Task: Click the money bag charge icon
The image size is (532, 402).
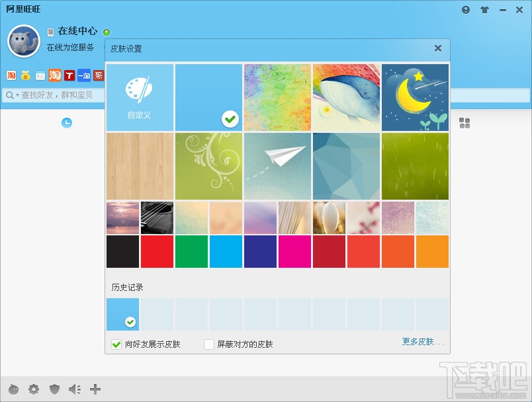Action: 25,75
